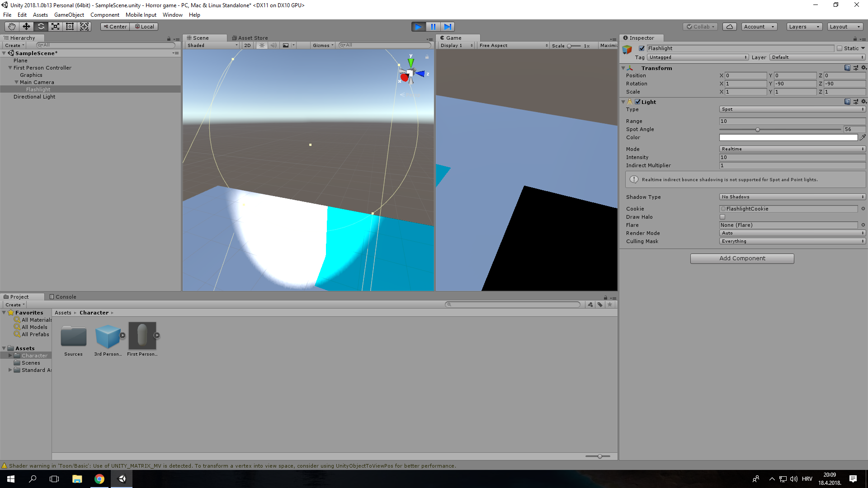
Task: Select the combined Transform tool
Action: pos(84,27)
